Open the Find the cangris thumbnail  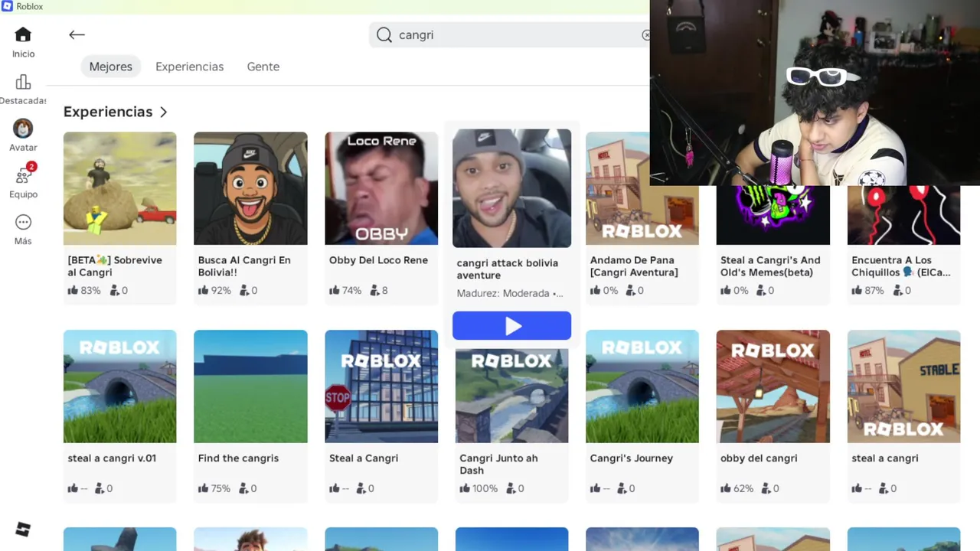pos(250,386)
